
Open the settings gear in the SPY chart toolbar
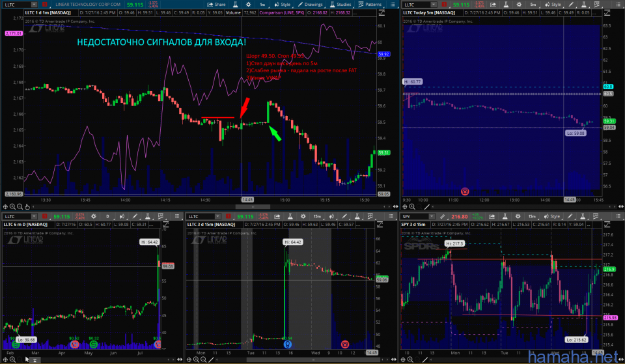pyautogui.click(x=518, y=216)
